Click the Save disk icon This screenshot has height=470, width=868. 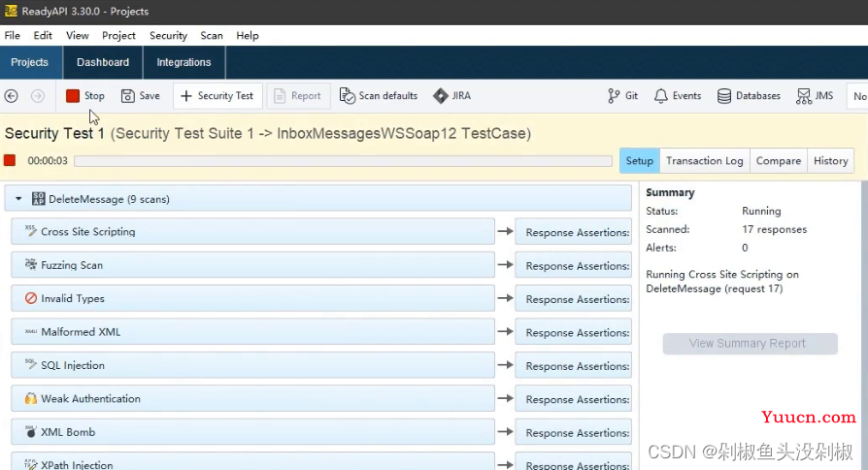128,96
